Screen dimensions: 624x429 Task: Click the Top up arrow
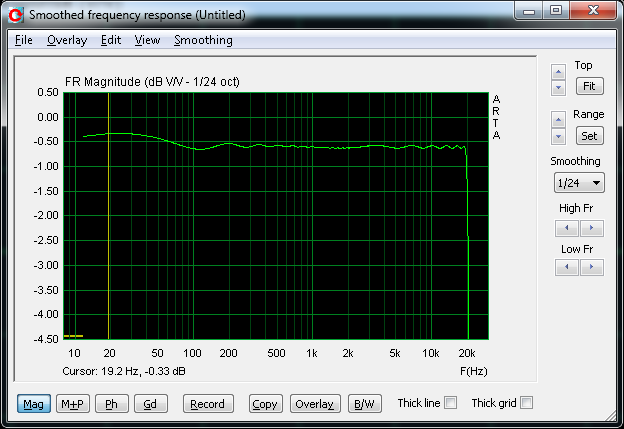558,72
